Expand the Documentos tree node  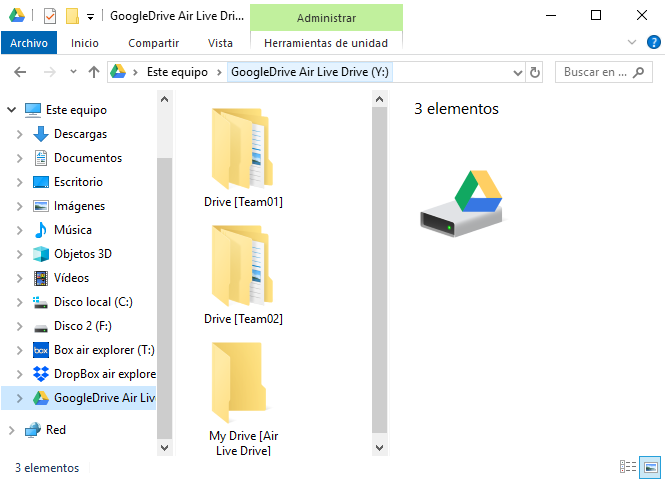point(20,158)
